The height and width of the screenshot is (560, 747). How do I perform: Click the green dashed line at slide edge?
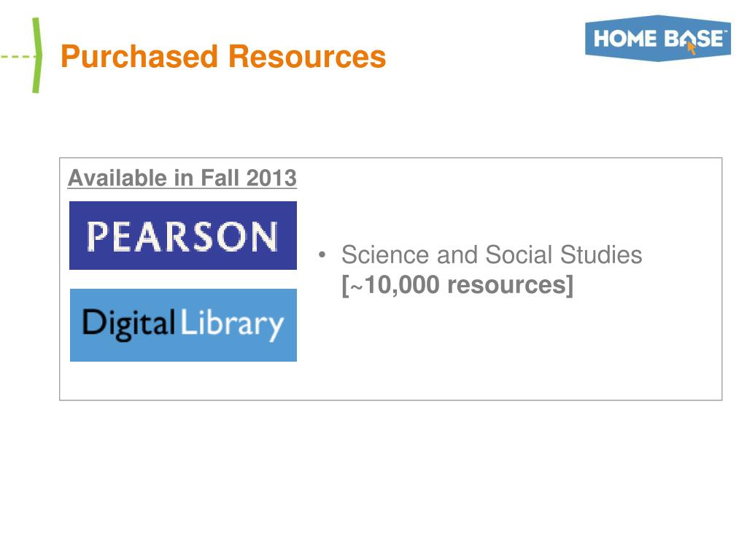tap(16, 57)
